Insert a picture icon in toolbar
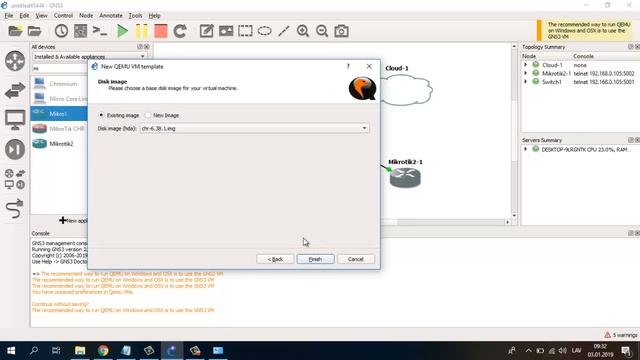Screen dimensions: 640x360 click(x=226, y=31)
